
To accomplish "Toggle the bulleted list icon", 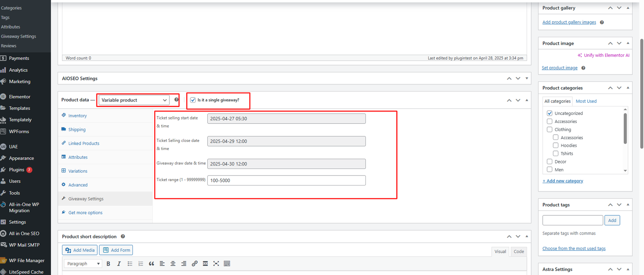I will coord(130,264).
